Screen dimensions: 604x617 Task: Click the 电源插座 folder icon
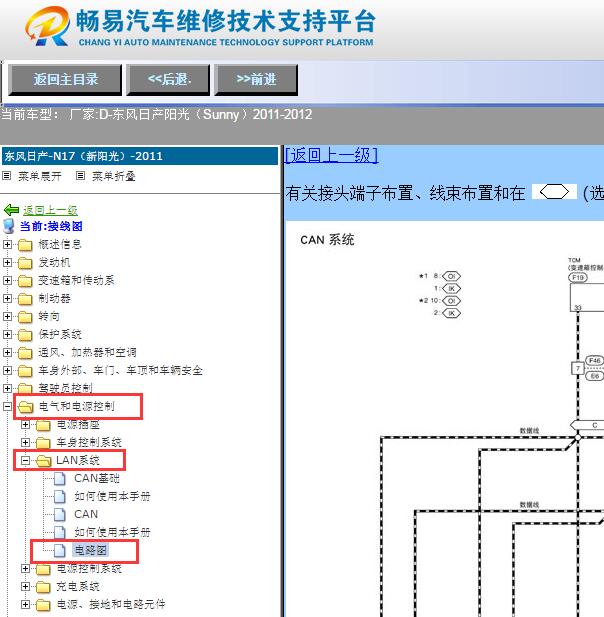coord(43,425)
